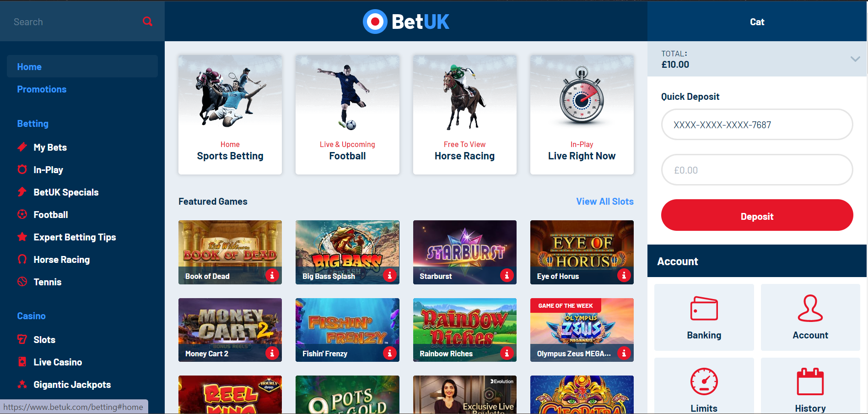Click the info icon on Eye of Horus

point(624,275)
